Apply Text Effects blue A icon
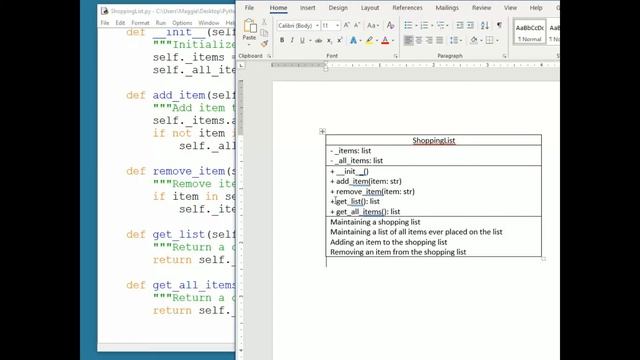 353,40
